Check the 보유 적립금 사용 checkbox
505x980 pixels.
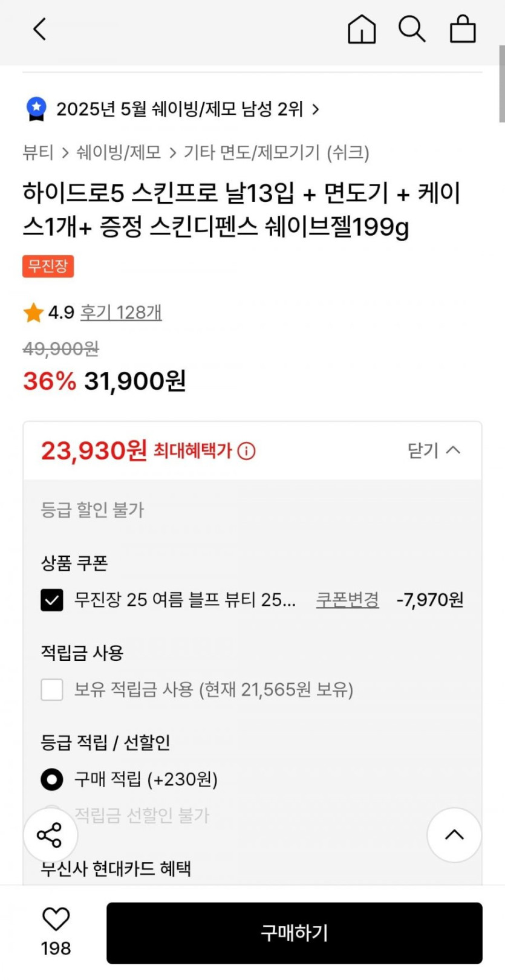coord(52,690)
